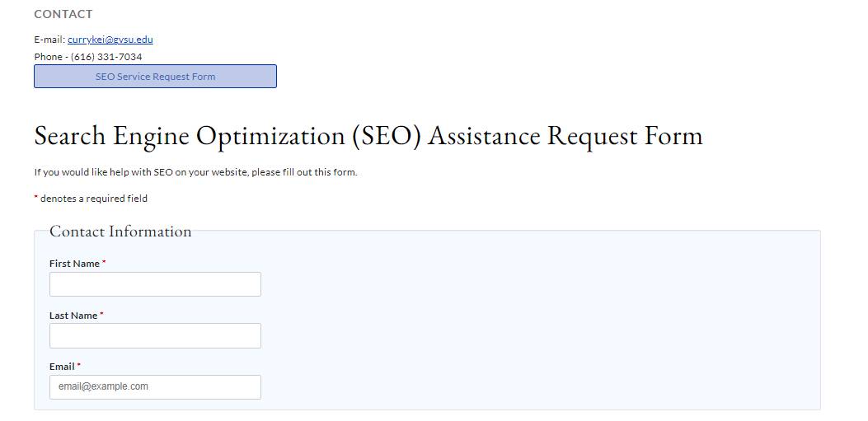Click the SEO Assistance Request Form page title
The width and height of the screenshot is (868, 421).
pos(368,136)
